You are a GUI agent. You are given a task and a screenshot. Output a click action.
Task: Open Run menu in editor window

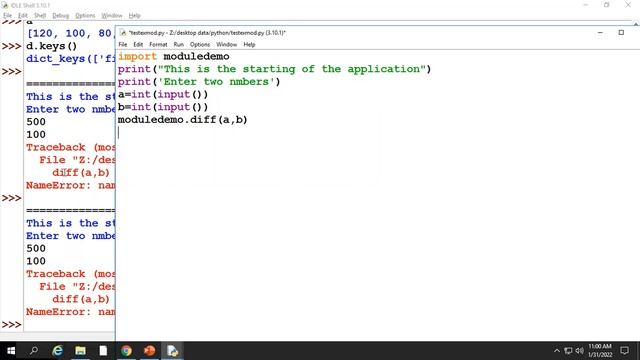pyautogui.click(x=178, y=44)
